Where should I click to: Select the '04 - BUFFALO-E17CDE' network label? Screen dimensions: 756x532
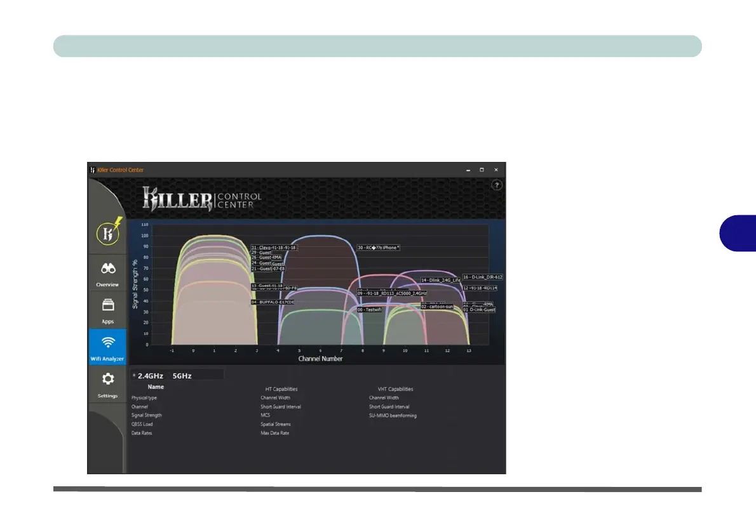click(273, 302)
